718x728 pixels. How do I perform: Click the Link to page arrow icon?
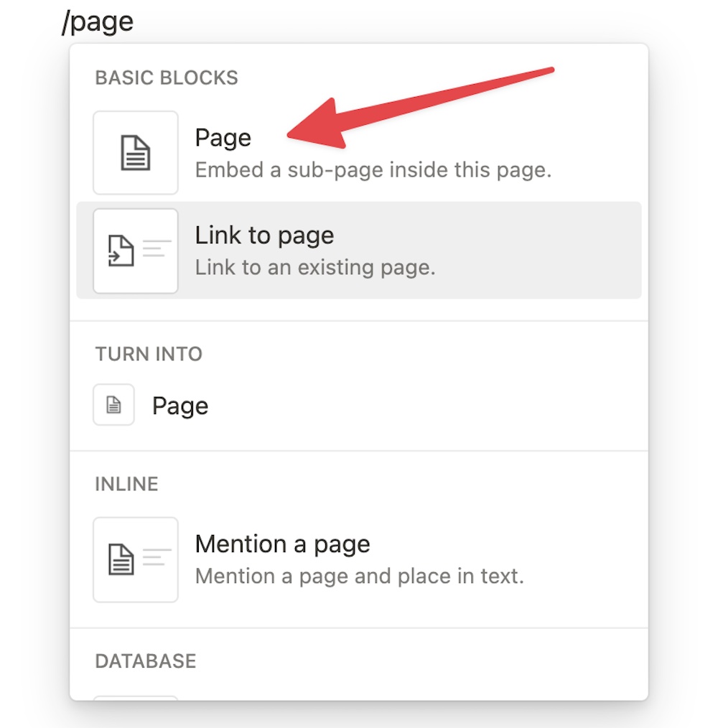(136, 251)
